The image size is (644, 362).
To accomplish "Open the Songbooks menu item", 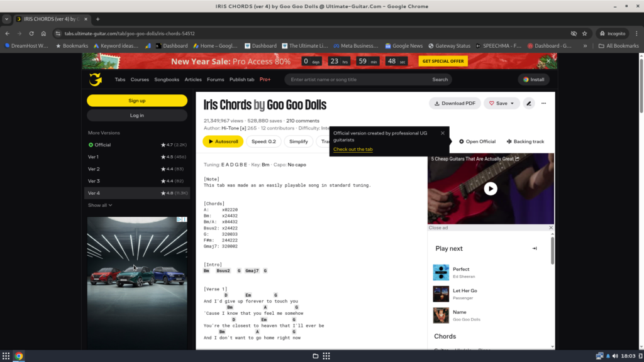I will coord(167,80).
